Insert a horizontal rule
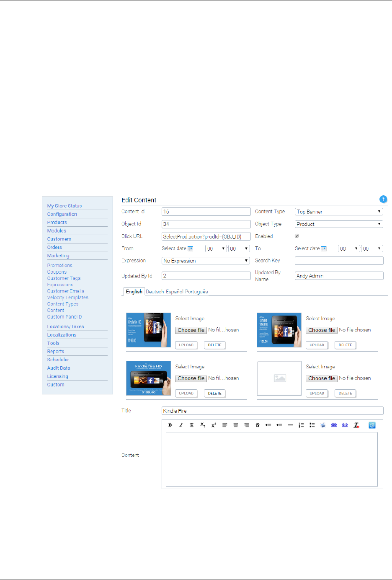This screenshot has height=580, width=392. coord(290,425)
